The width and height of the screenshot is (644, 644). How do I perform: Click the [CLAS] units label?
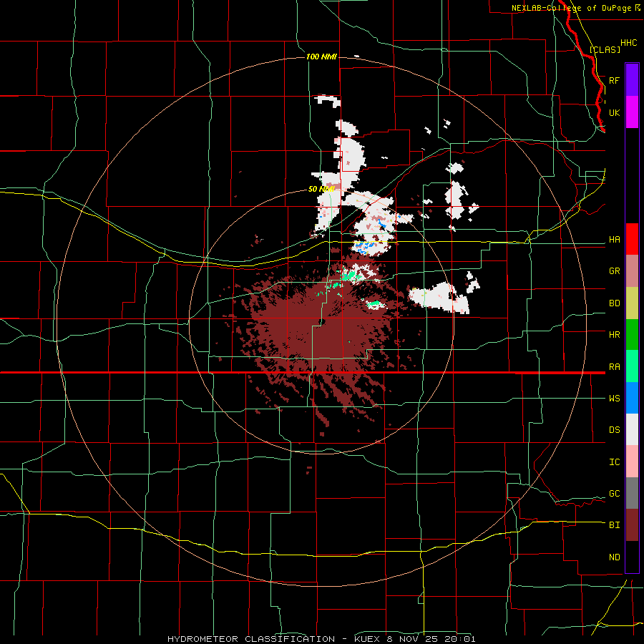pos(605,49)
